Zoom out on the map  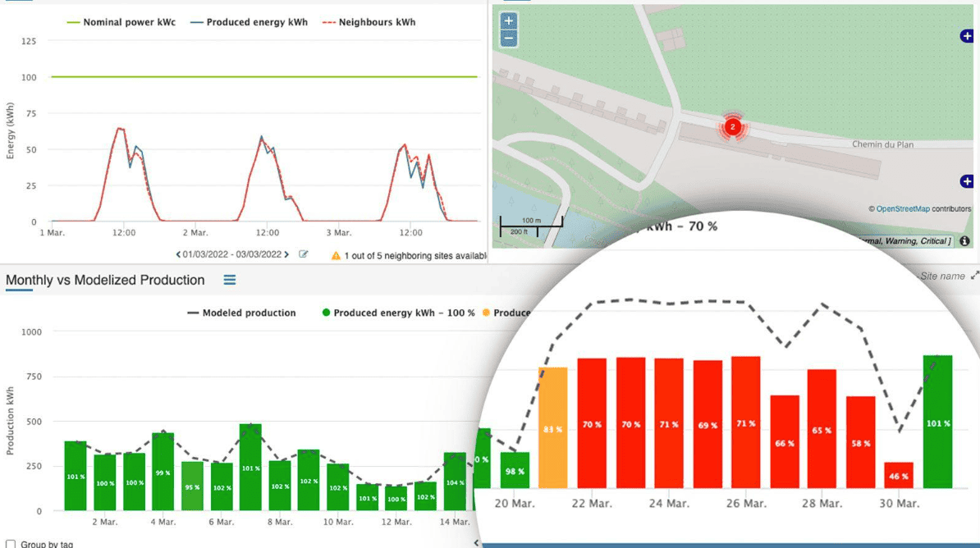click(x=509, y=39)
